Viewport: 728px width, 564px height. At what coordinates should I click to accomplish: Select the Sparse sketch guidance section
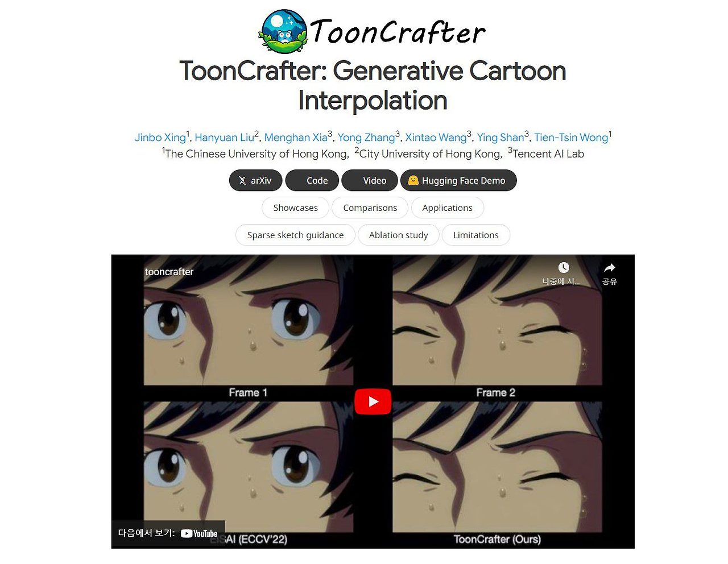tap(295, 235)
